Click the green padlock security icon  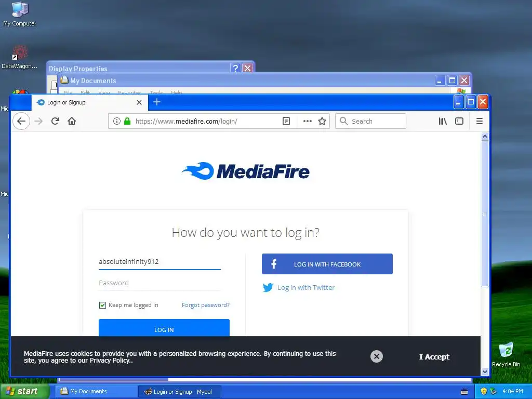[127, 121]
